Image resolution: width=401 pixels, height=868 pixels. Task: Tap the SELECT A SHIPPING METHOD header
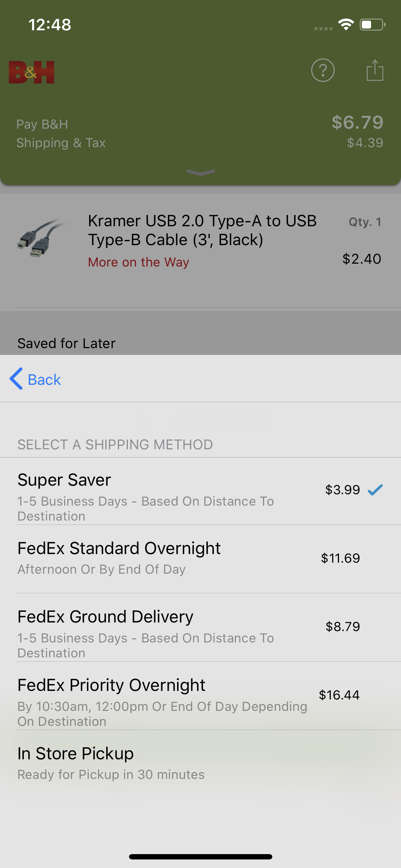115,444
